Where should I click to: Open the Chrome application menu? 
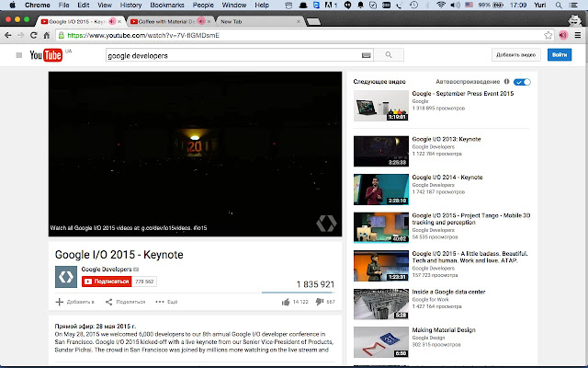pyautogui.click(x=37, y=5)
